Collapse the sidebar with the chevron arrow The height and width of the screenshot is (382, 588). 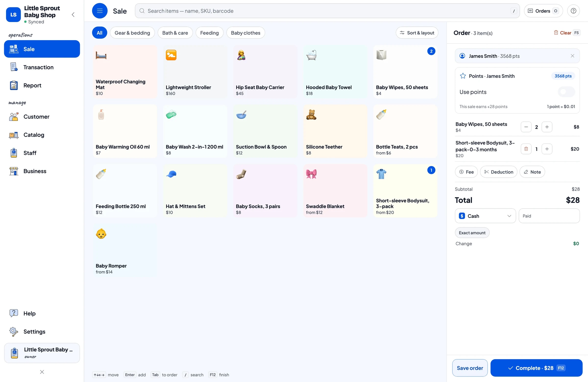(x=73, y=14)
